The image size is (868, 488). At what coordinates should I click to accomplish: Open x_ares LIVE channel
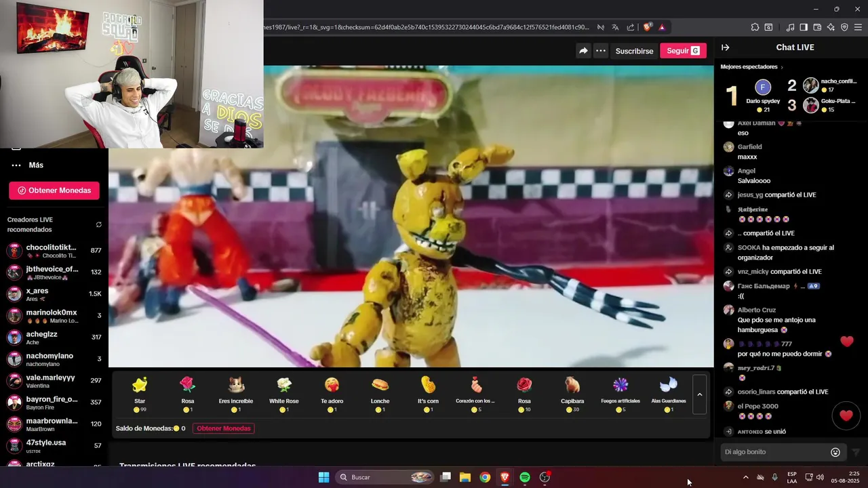[x=54, y=294]
